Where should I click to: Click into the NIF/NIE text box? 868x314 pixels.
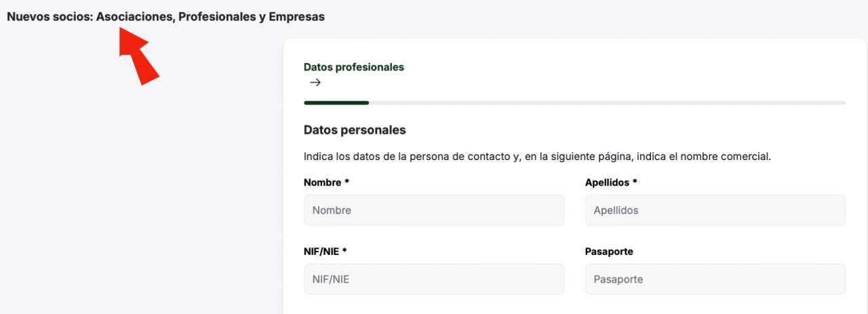click(433, 279)
